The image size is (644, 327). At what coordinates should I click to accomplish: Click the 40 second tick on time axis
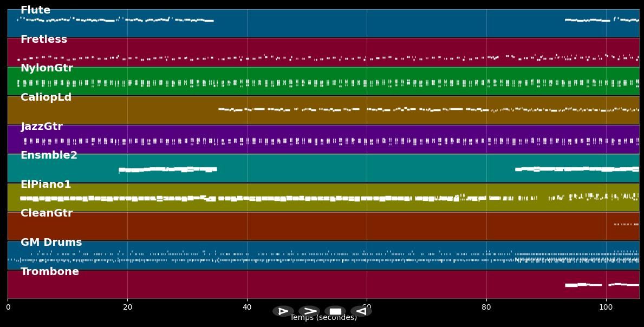247,308
